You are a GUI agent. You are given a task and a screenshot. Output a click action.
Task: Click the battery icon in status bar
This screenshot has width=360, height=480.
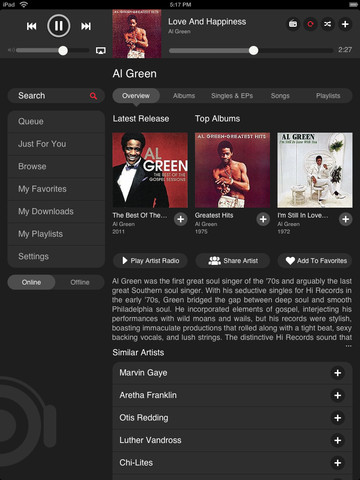coord(353,5)
